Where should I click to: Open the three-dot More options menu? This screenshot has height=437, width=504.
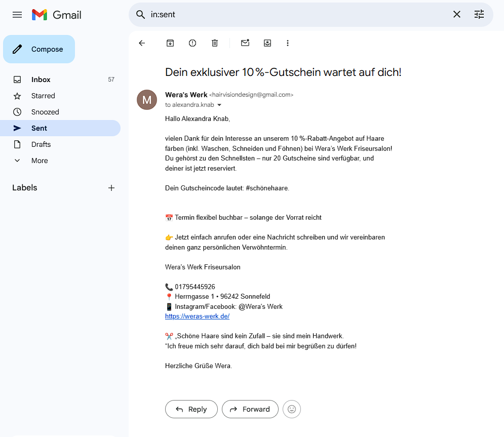[288, 43]
